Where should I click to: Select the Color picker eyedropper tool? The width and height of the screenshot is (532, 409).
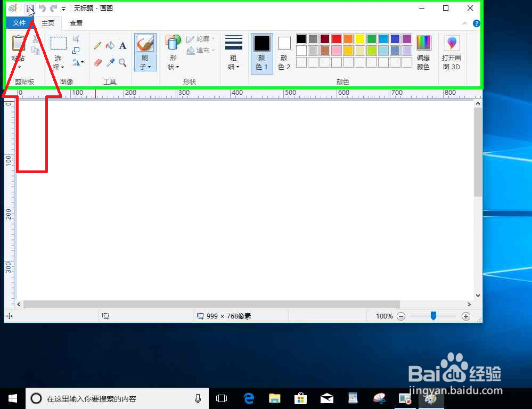point(110,62)
